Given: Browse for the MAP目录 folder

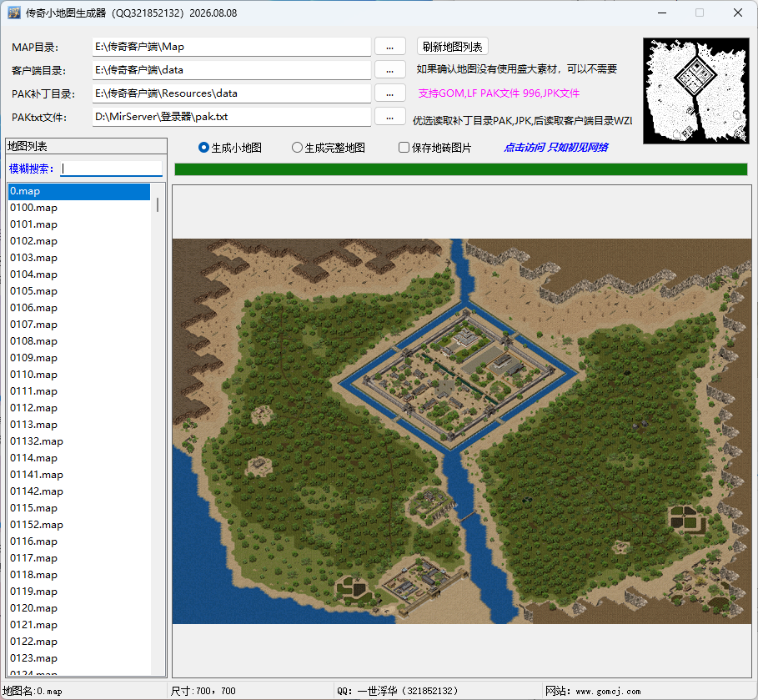Looking at the screenshot, I should pyautogui.click(x=390, y=47).
